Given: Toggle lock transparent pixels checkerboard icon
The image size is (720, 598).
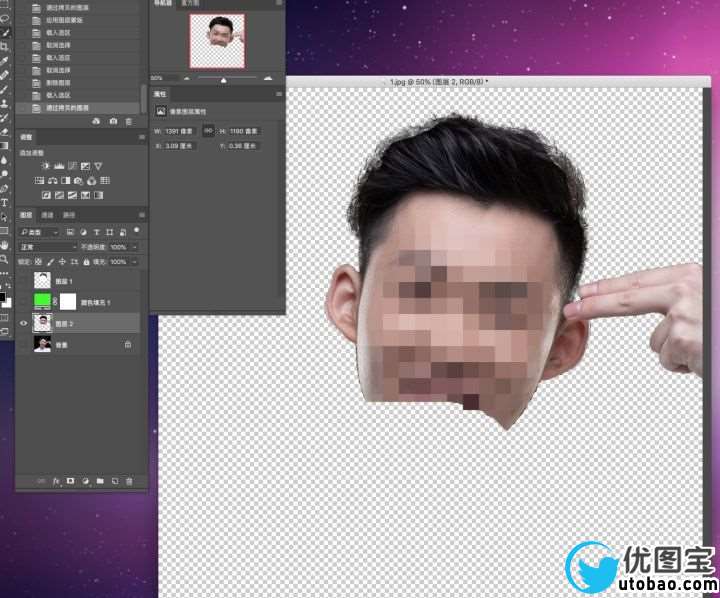Looking at the screenshot, I should 39,262.
